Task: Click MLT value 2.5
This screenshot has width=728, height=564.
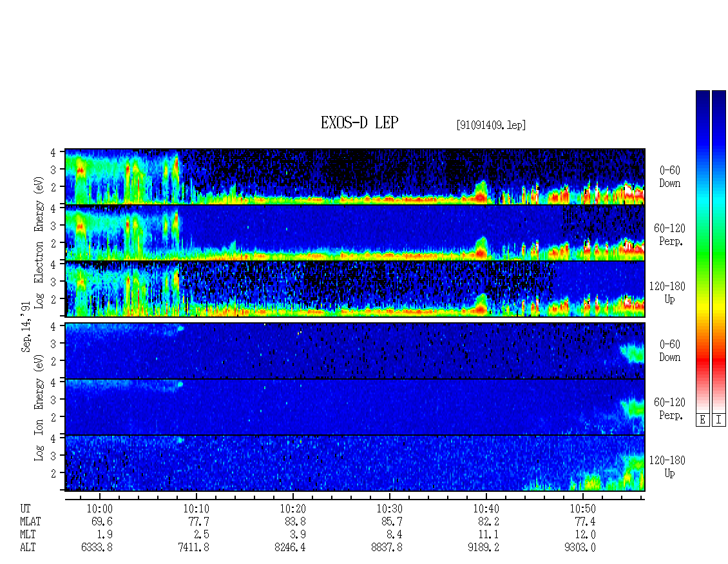Action: tap(201, 535)
